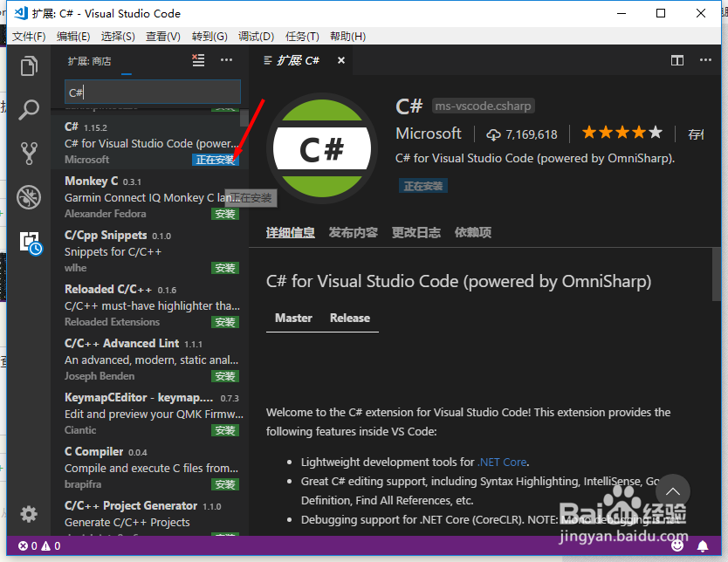Install the KeymapCEditor extension
The image size is (728, 562).
pyautogui.click(x=225, y=430)
